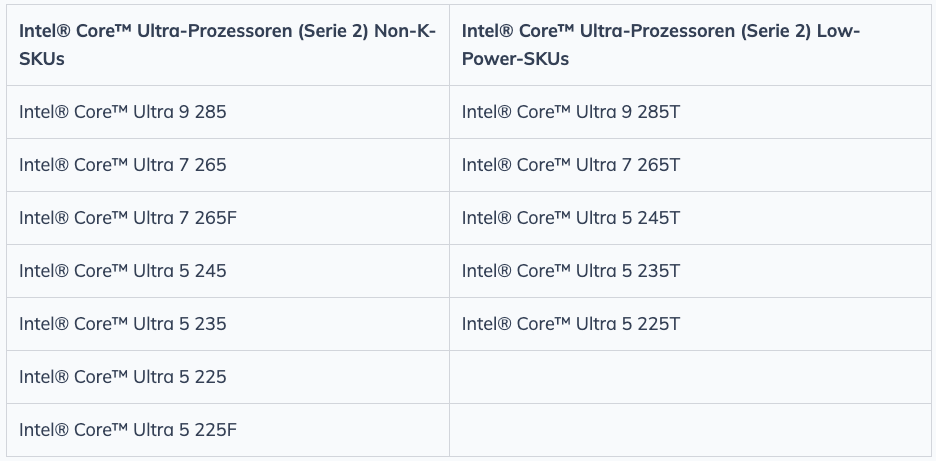This screenshot has width=936, height=461.
Task: Select the Intel Core Ultra 5 245T cell
Action: click(690, 218)
